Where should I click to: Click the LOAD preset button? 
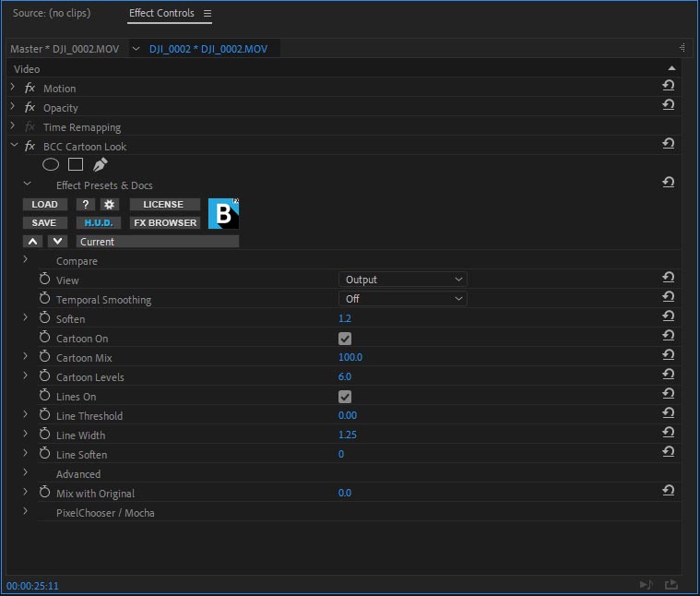[45, 205]
